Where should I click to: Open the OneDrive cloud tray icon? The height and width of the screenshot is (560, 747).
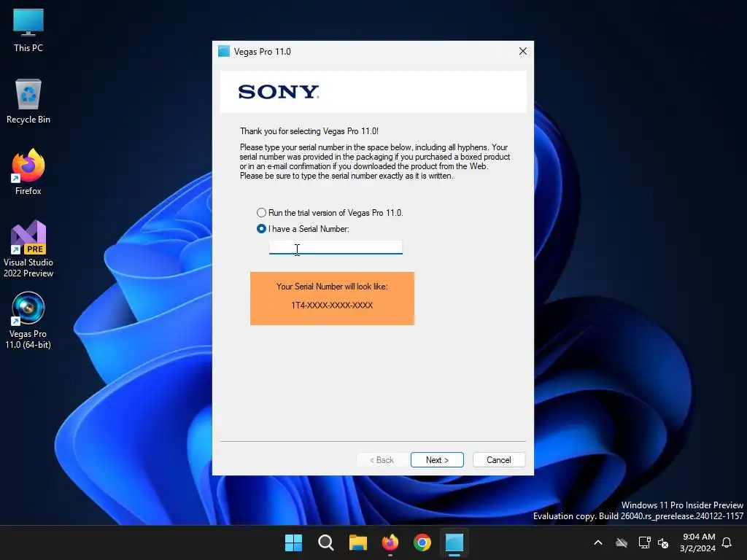(x=622, y=542)
